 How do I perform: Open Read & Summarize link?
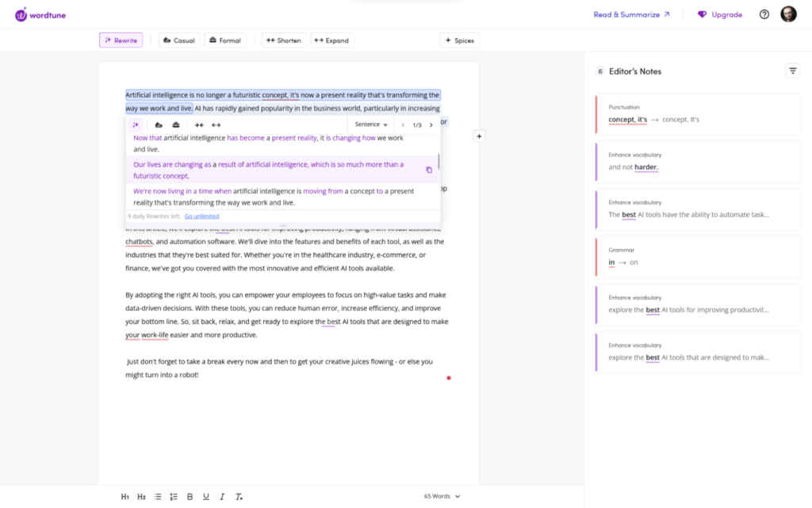[x=631, y=14]
